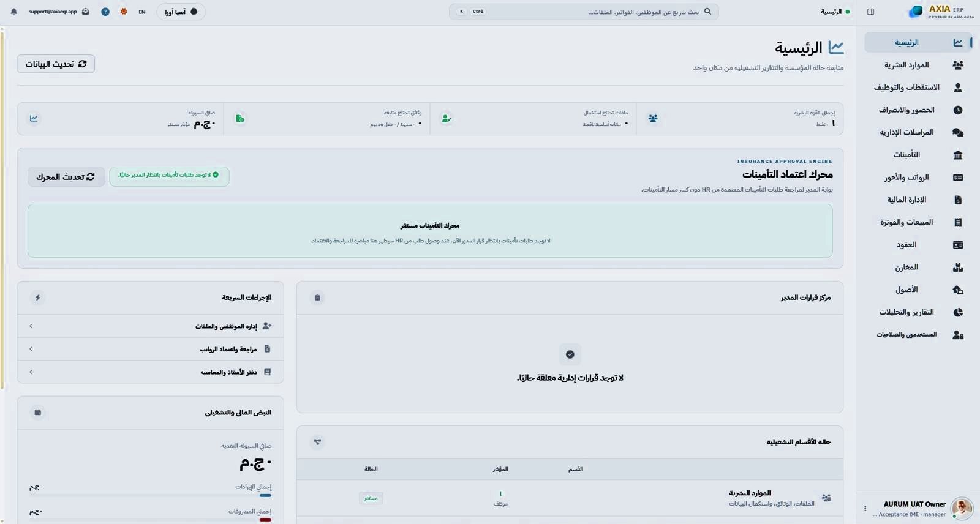Open المستخدمون والصلاحيات users and permissions
This screenshot has width=980, height=524.
click(x=918, y=335)
